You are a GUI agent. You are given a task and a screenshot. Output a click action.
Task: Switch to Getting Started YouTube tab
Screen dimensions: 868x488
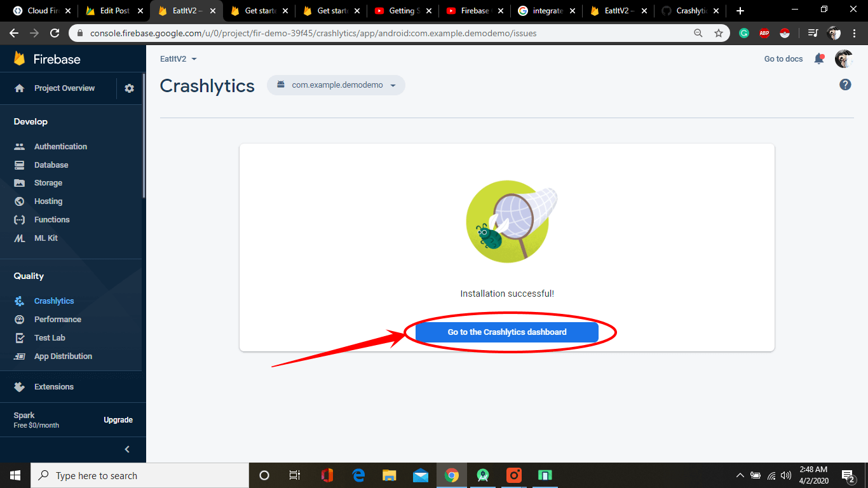[x=403, y=11]
